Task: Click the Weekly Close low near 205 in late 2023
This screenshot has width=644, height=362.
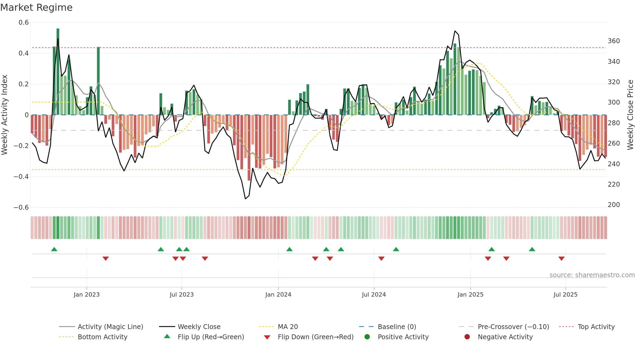Action: coord(246,199)
